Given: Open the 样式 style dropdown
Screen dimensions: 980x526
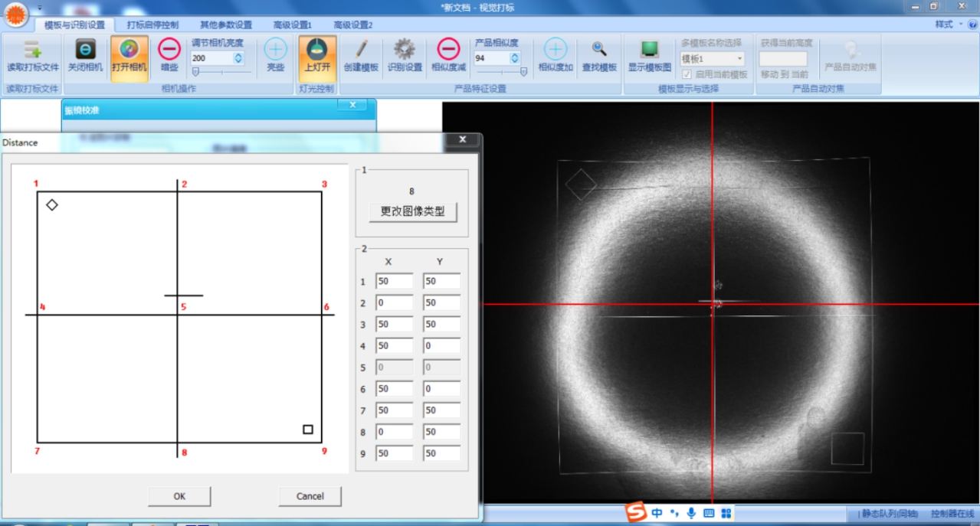Looking at the screenshot, I should point(949,25).
